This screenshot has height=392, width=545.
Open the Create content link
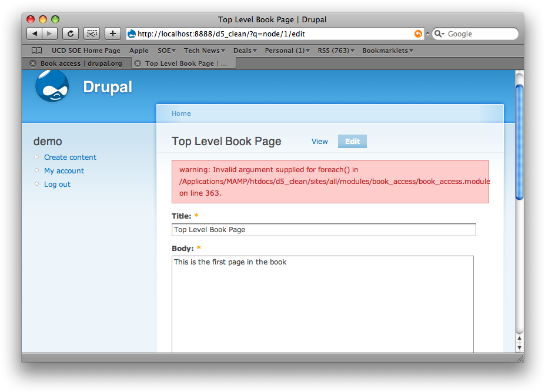click(x=70, y=158)
